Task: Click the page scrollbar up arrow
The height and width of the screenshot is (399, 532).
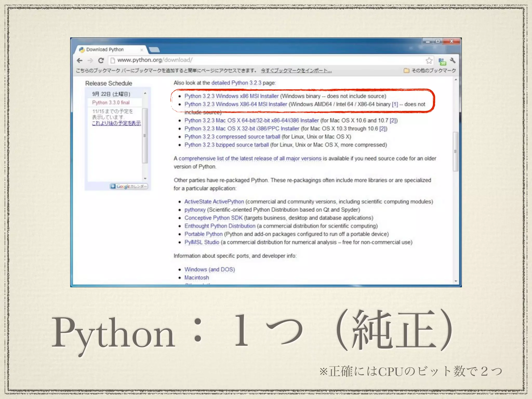Action: coord(456,80)
